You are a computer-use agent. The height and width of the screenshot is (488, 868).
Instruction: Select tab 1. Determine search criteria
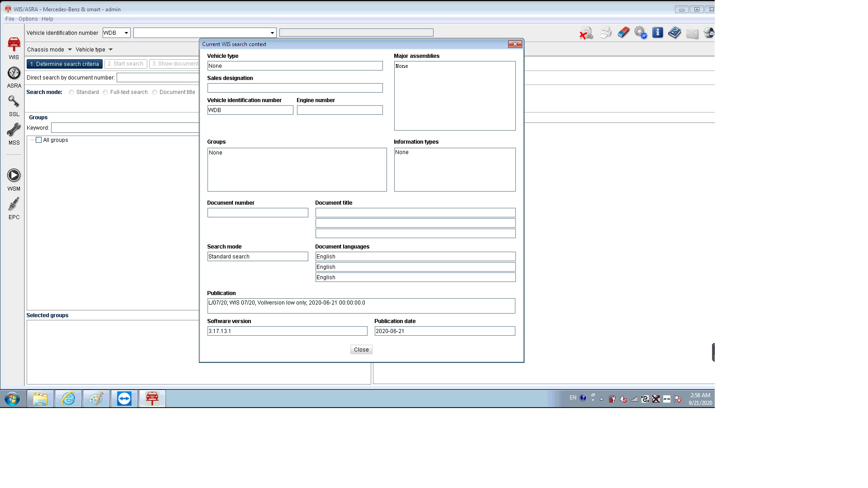(65, 64)
